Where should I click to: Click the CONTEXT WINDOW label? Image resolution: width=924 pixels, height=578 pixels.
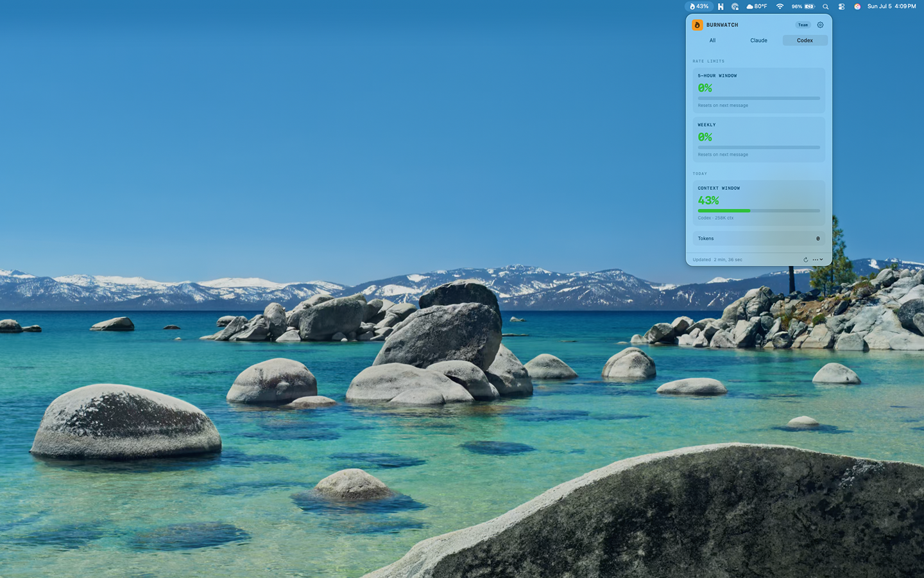(719, 188)
